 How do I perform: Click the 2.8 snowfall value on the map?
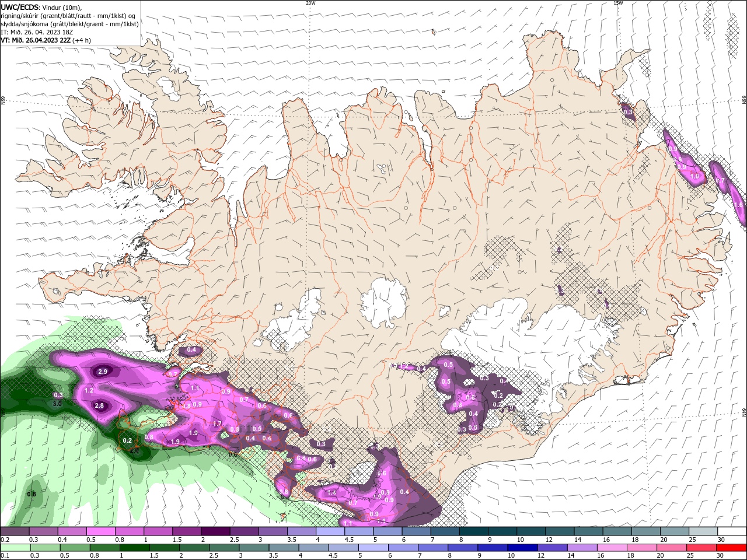[99, 406]
